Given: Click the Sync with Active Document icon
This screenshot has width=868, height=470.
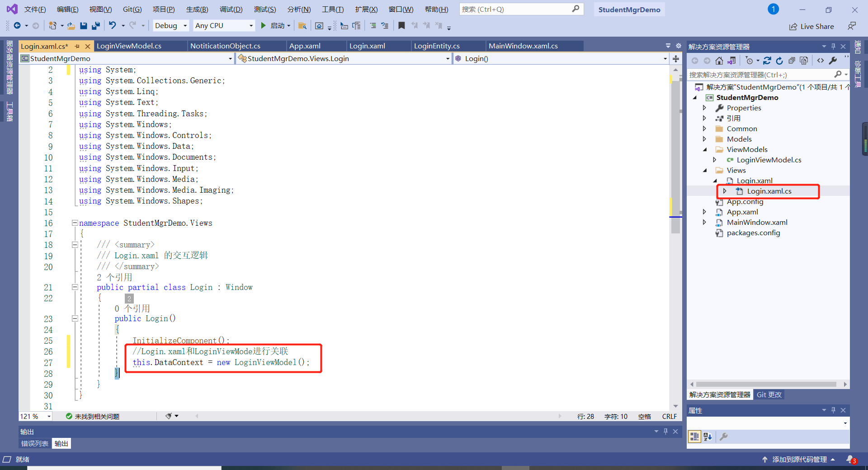Looking at the screenshot, I should point(732,61).
